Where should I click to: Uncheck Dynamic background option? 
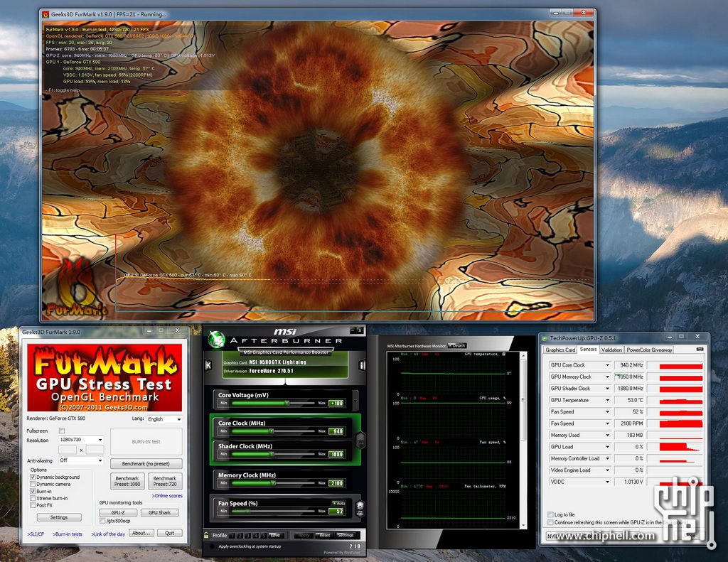(33, 477)
